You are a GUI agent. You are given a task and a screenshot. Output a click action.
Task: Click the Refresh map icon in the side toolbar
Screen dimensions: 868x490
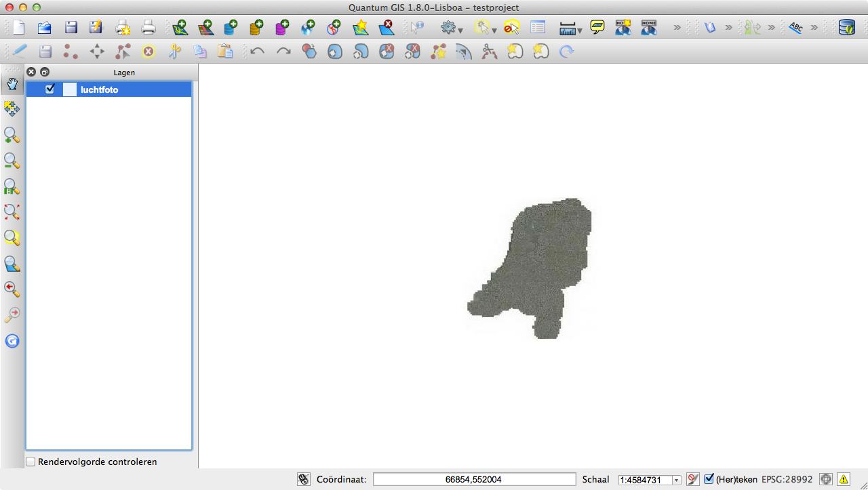(12, 341)
